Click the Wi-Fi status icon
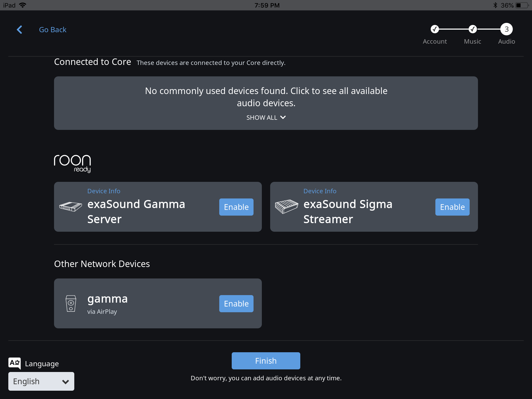Image resolution: width=532 pixels, height=399 pixels. 23,5
